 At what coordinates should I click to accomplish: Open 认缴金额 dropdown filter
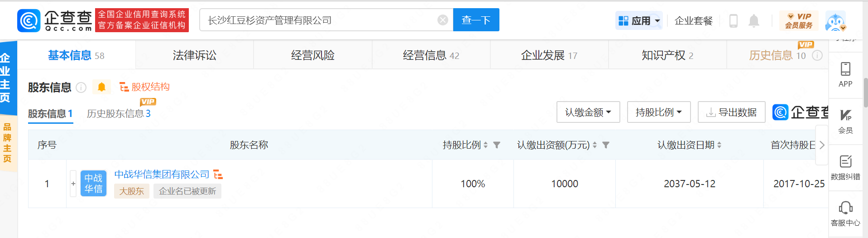tap(588, 112)
